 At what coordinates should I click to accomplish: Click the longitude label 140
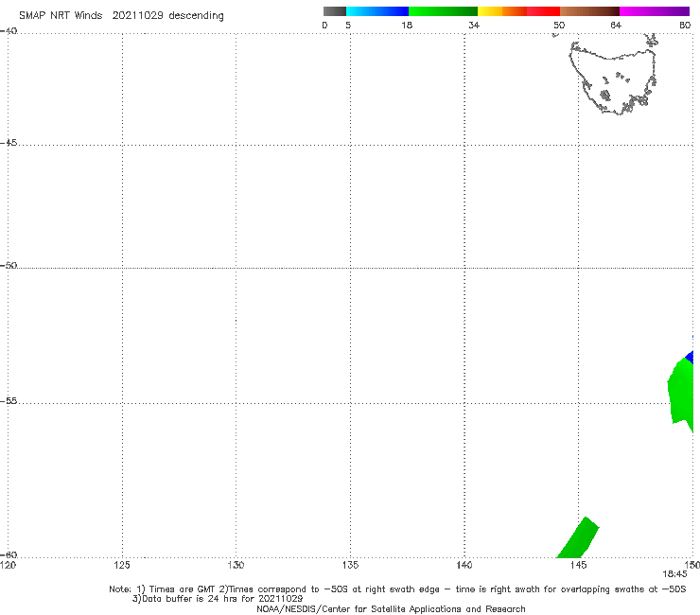tap(464, 566)
